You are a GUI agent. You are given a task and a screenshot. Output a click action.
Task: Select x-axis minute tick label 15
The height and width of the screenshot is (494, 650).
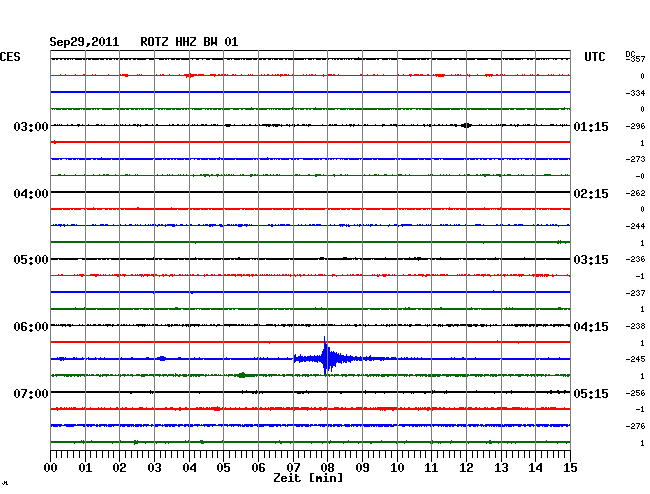(570, 468)
